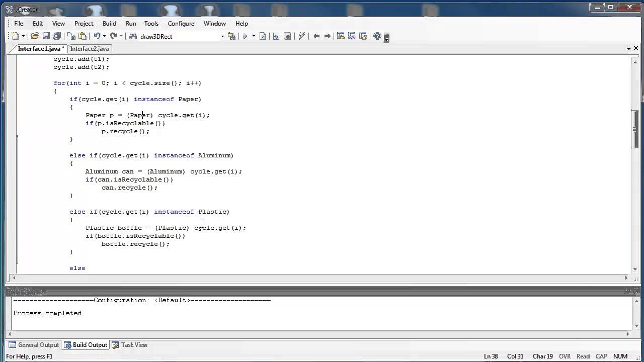This screenshot has width=644, height=362.
Task: Click the binoculars Find icon
Action: [133, 36]
